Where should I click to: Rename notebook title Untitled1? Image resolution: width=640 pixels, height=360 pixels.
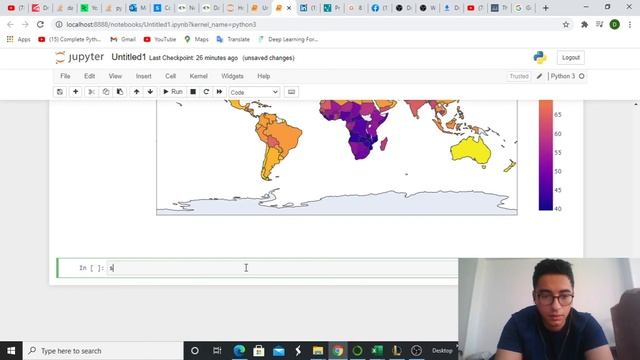point(129,57)
